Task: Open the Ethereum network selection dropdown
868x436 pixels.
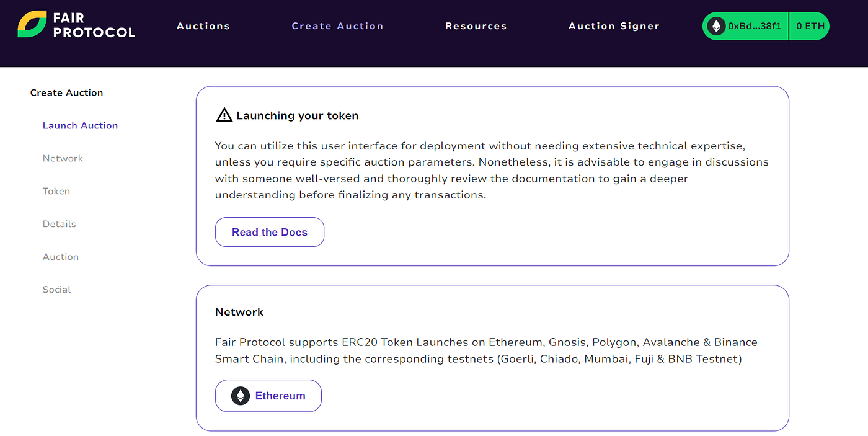Action: pyautogui.click(x=268, y=396)
